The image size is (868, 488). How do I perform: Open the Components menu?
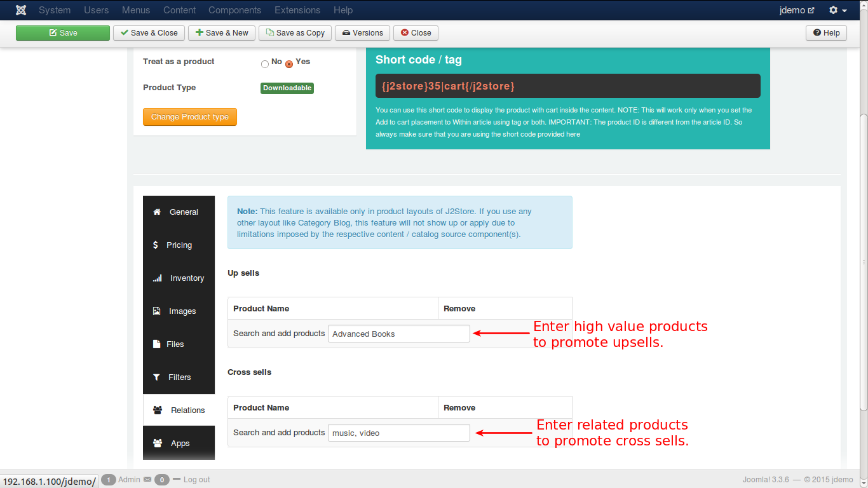(x=234, y=10)
